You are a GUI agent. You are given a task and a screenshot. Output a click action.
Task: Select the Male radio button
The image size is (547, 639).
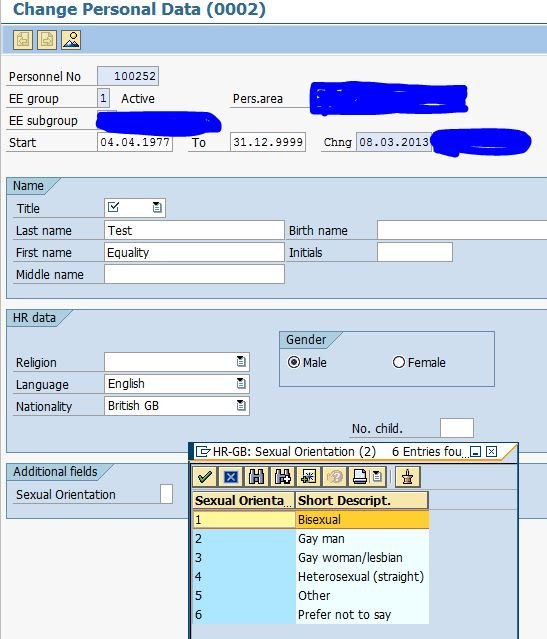[293, 362]
